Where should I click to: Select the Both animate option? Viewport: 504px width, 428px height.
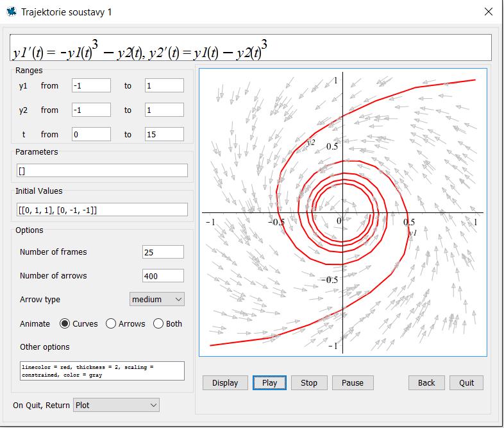tap(158, 323)
